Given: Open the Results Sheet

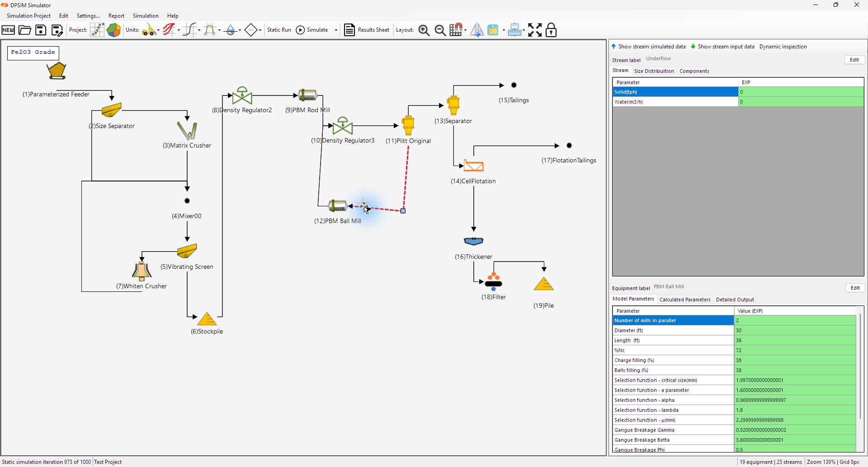Looking at the screenshot, I should tap(367, 30).
